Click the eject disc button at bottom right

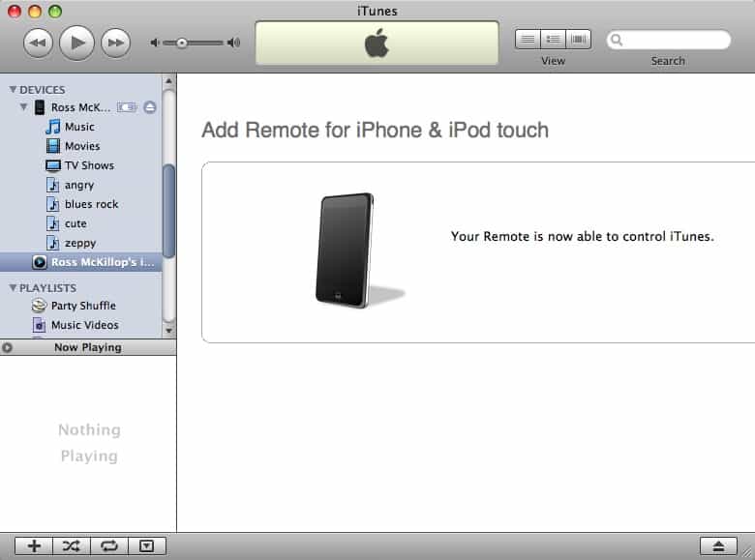pos(718,546)
